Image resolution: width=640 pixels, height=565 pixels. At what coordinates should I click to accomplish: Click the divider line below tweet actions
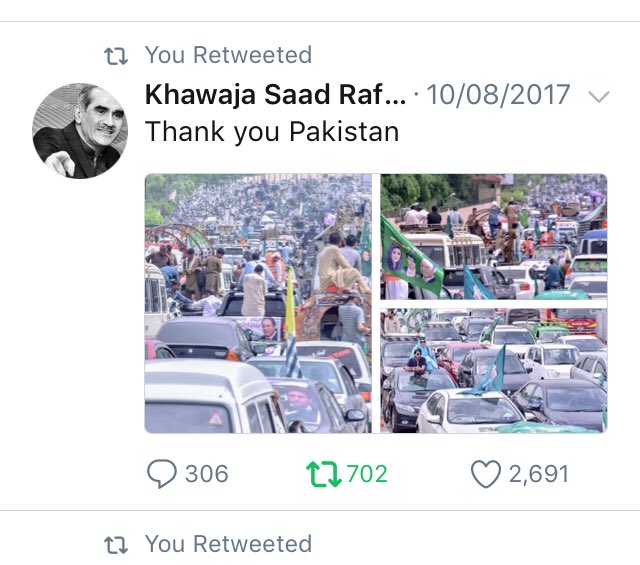click(320, 510)
